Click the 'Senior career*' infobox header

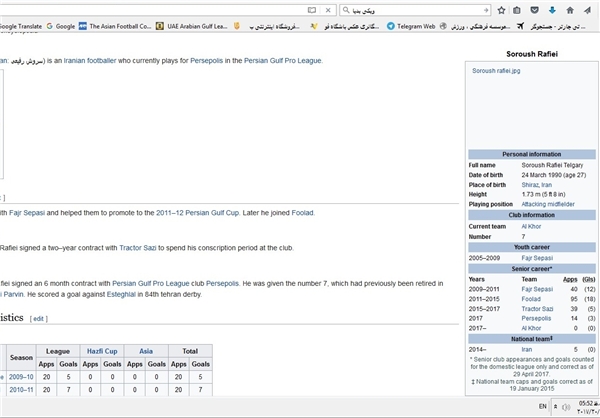coord(532,269)
